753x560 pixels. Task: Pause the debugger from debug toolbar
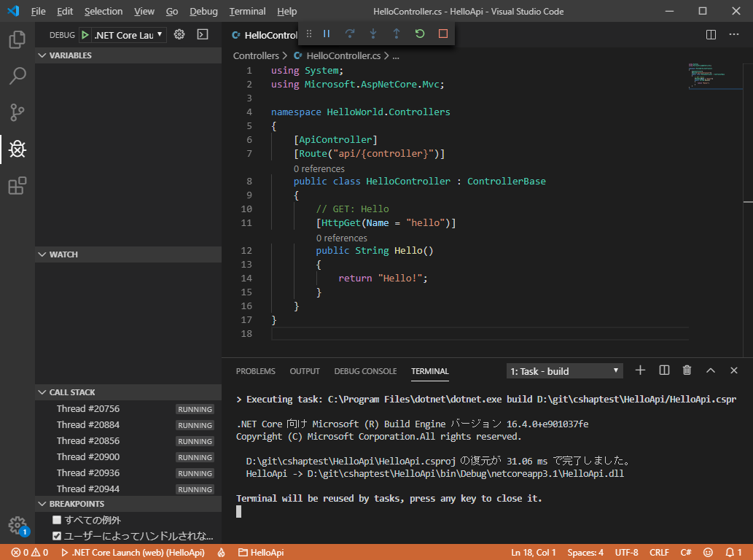[x=327, y=34]
